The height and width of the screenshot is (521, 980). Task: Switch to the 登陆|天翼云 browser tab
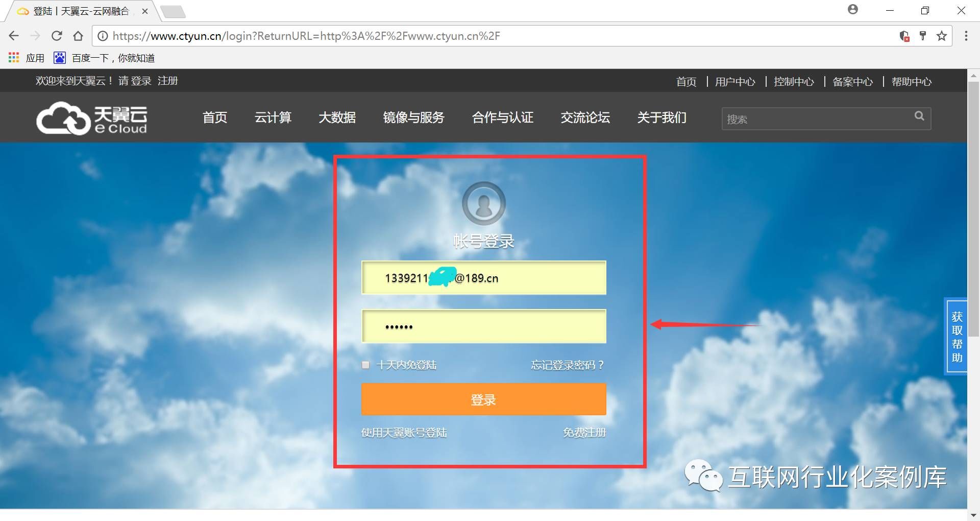tap(71, 10)
